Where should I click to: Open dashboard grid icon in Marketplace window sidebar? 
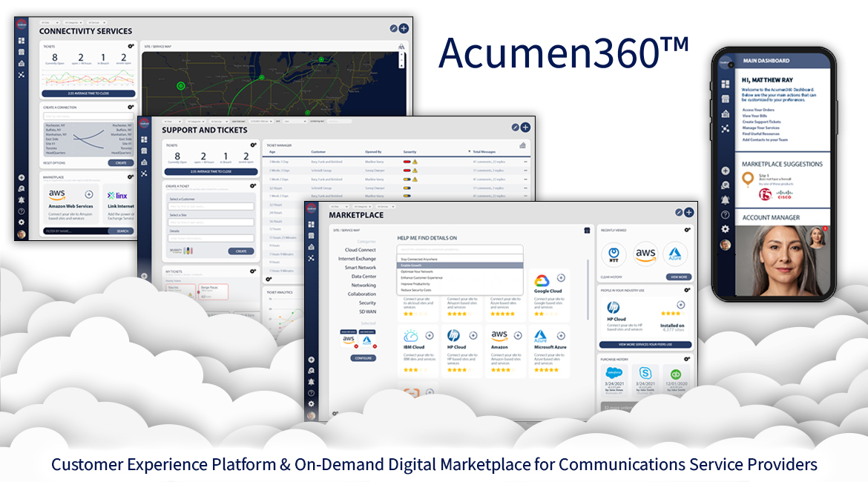[x=311, y=225]
